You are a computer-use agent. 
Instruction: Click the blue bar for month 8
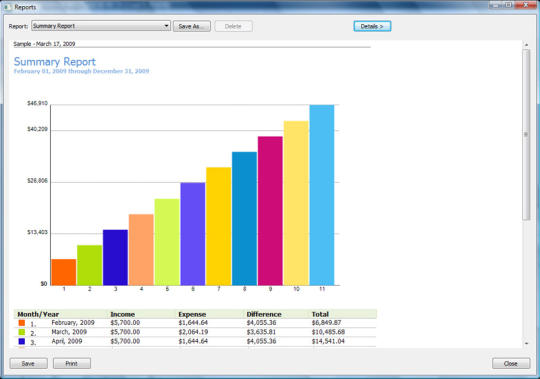click(245, 219)
